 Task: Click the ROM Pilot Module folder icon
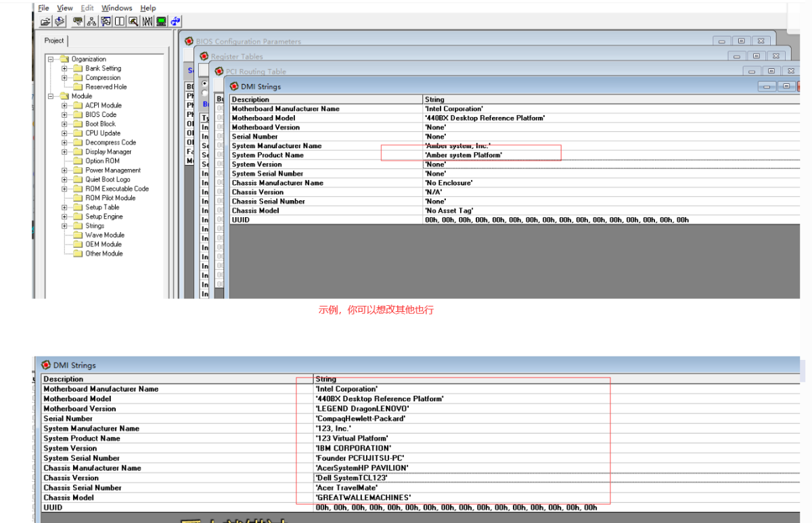click(78, 198)
